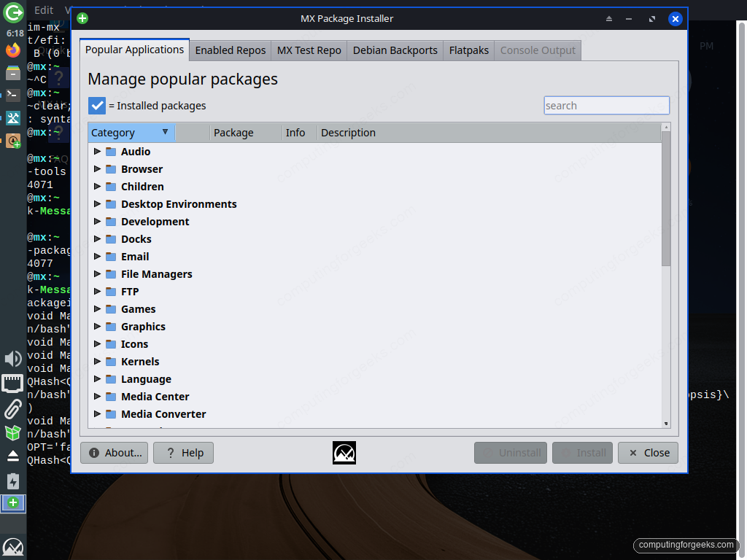The image size is (747, 560).
Task: Click the Audio folder icon
Action: click(x=111, y=152)
